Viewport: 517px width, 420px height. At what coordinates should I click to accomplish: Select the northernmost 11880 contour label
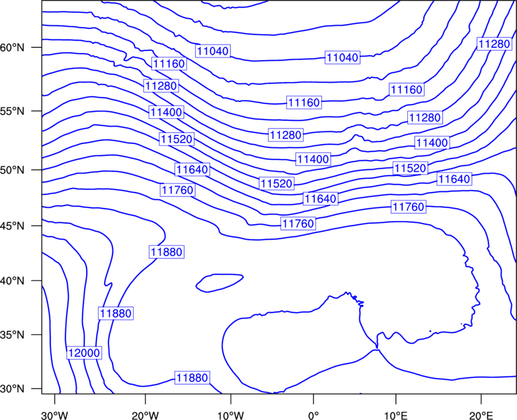[x=167, y=252]
